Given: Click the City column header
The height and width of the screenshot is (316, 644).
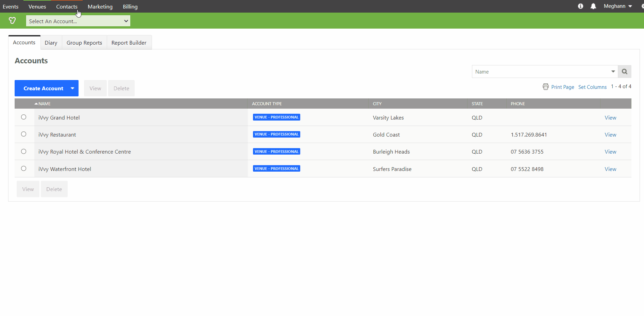Looking at the screenshot, I should (x=377, y=104).
